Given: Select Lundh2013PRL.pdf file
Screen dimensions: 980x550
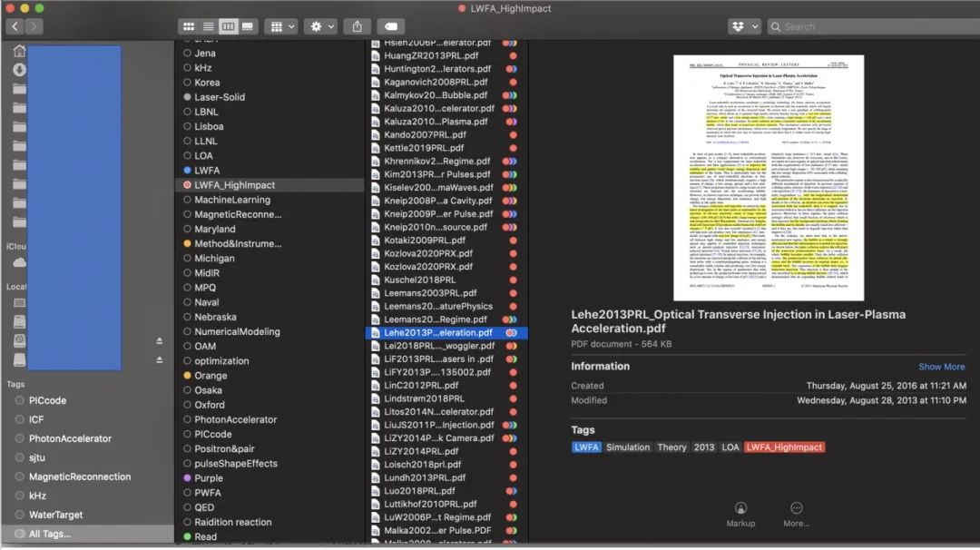Looking at the screenshot, I should click(x=425, y=477).
